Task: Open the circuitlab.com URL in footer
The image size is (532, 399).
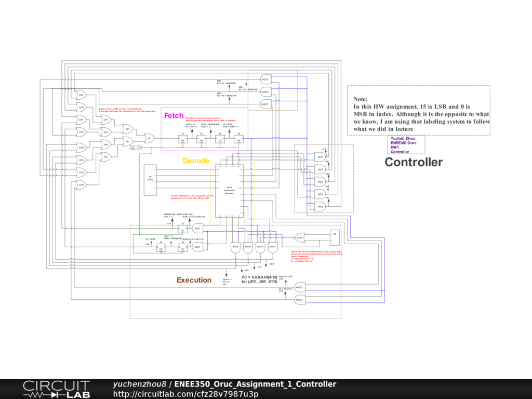Action: tap(185, 394)
